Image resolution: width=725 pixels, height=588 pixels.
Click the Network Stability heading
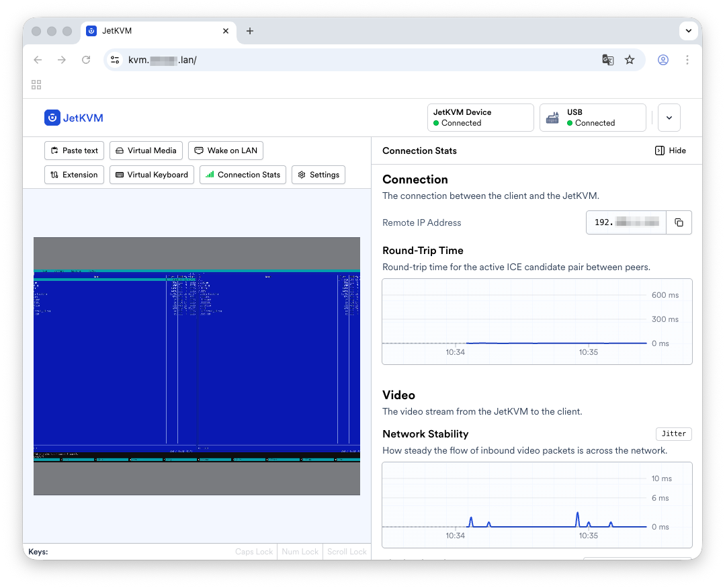point(425,434)
